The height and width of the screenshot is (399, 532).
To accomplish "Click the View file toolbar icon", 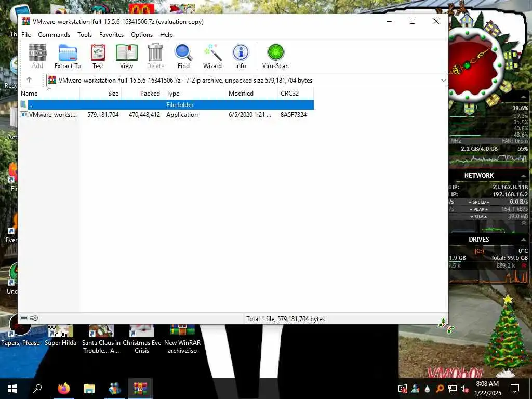I will point(127,56).
